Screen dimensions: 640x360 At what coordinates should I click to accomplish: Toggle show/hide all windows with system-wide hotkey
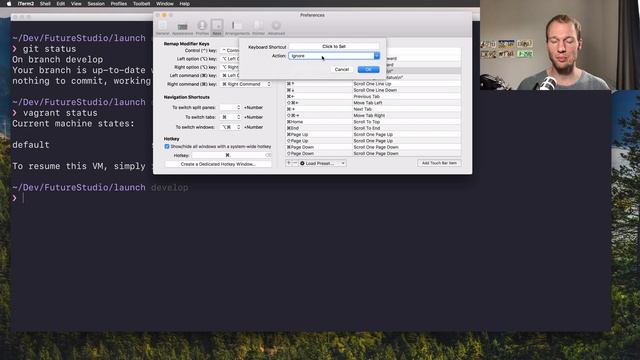[167, 147]
